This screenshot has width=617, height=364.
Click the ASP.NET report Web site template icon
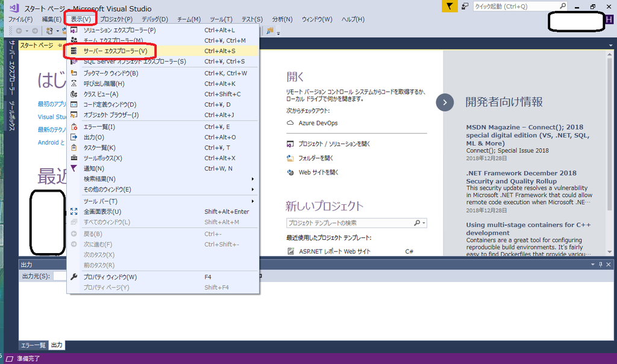[291, 251]
